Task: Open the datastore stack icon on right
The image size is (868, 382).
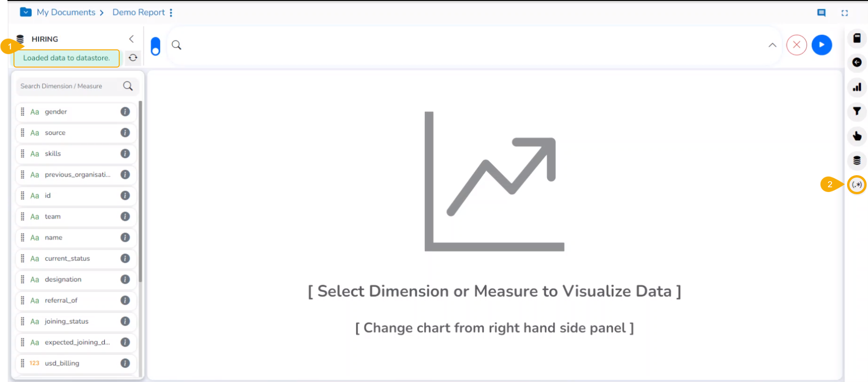Action: (856, 161)
